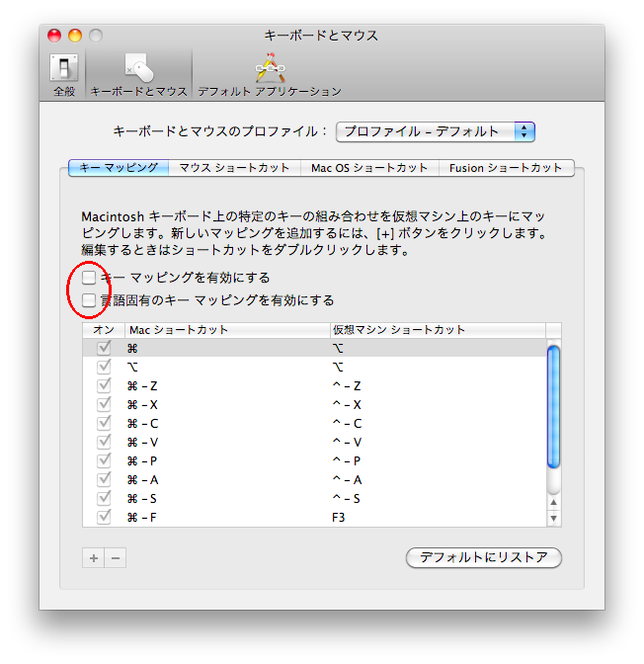Toggle the checkbox for the ⌘ to ⌥ mapping row

(104, 348)
